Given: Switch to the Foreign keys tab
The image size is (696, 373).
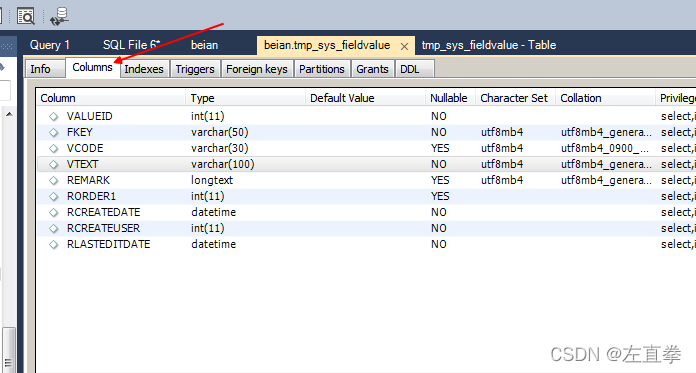Looking at the screenshot, I should (257, 69).
